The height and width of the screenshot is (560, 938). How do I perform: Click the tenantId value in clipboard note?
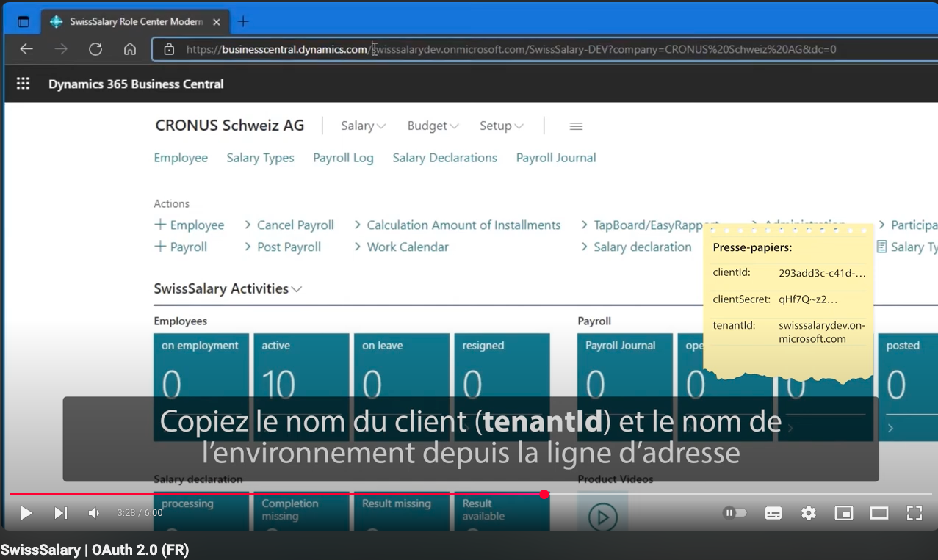pyautogui.click(x=822, y=332)
